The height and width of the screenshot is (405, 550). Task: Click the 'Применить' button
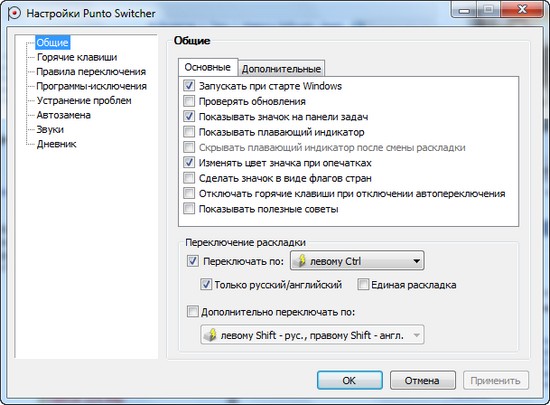tap(495, 380)
